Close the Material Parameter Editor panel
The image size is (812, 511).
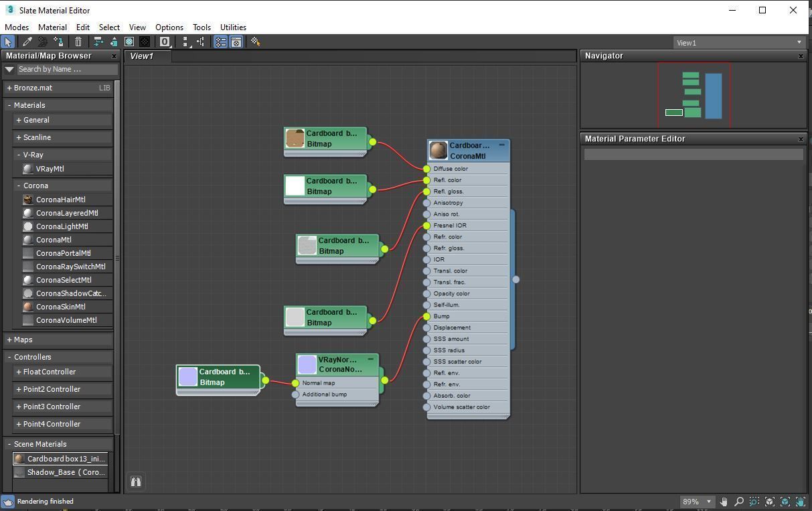(801, 139)
